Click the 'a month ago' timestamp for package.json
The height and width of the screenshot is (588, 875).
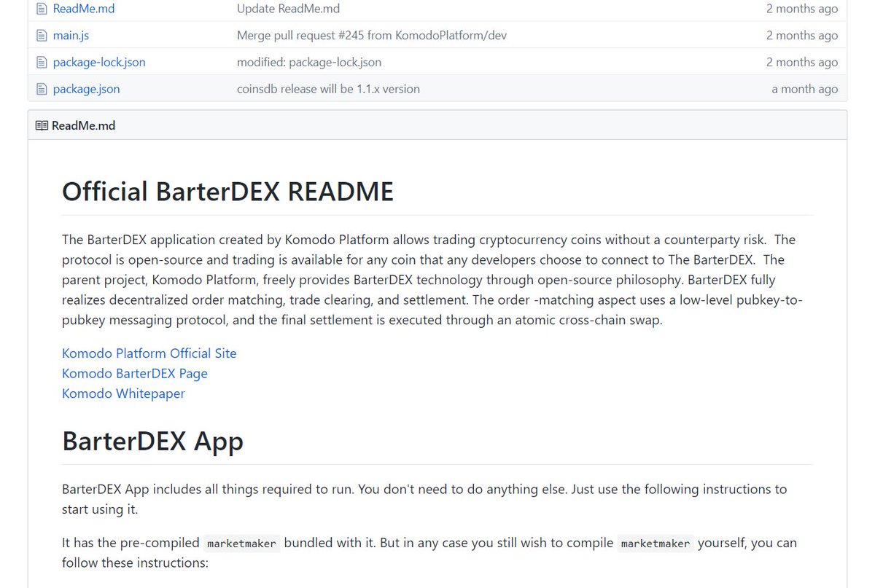click(x=804, y=89)
